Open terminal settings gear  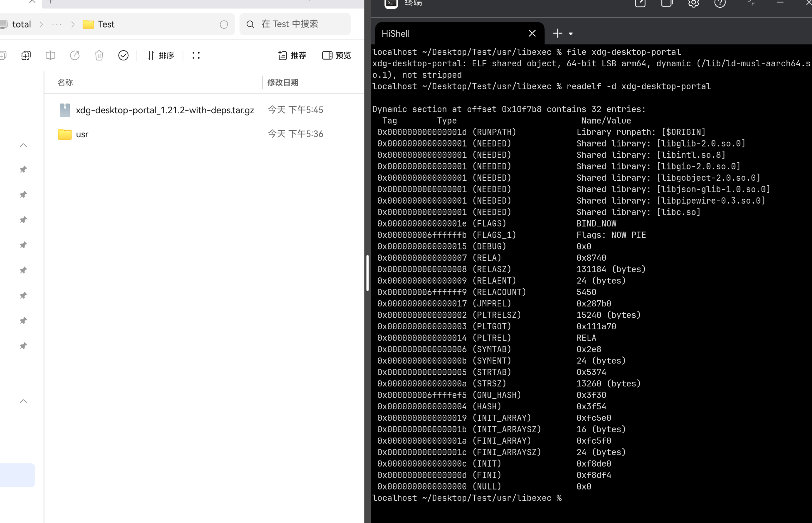click(693, 3)
